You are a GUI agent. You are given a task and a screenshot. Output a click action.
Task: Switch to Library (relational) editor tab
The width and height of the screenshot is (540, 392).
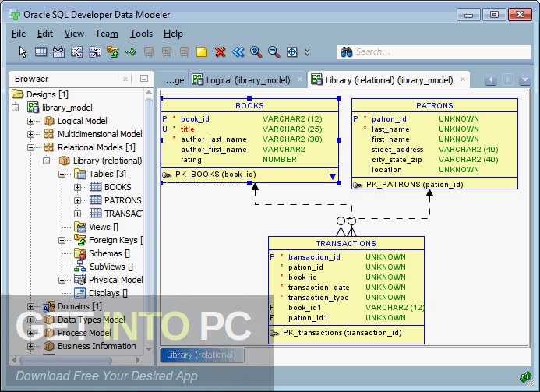[x=389, y=80]
